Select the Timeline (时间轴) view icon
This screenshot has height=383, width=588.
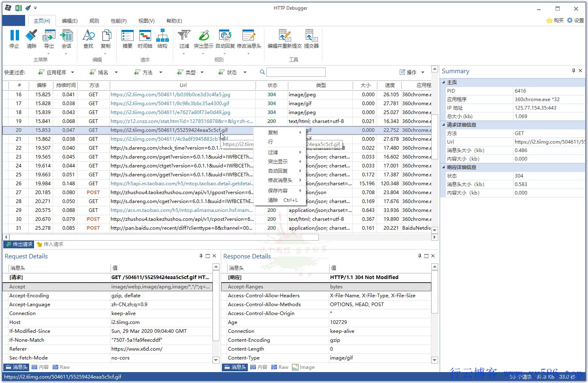tap(145, 39)
